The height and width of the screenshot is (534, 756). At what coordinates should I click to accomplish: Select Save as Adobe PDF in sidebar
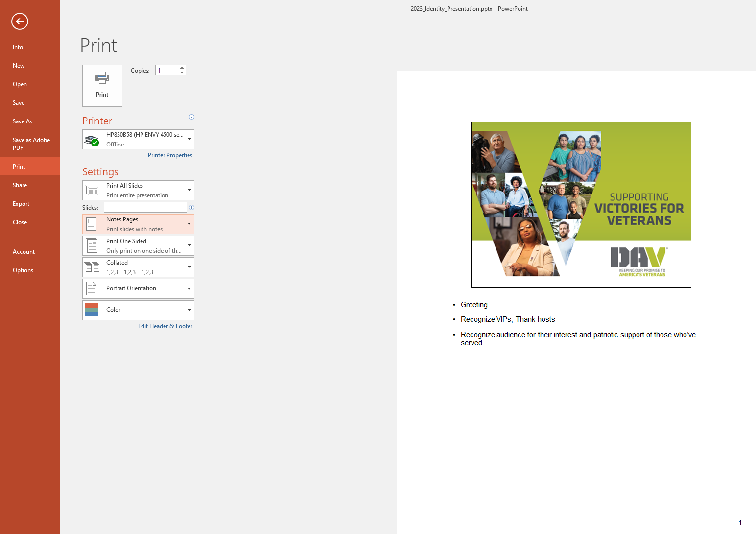31,144
